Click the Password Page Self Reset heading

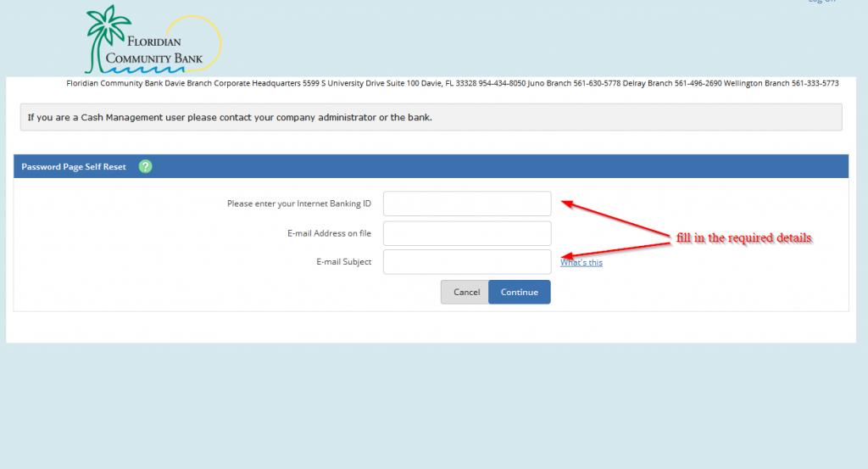pos(74,167)
